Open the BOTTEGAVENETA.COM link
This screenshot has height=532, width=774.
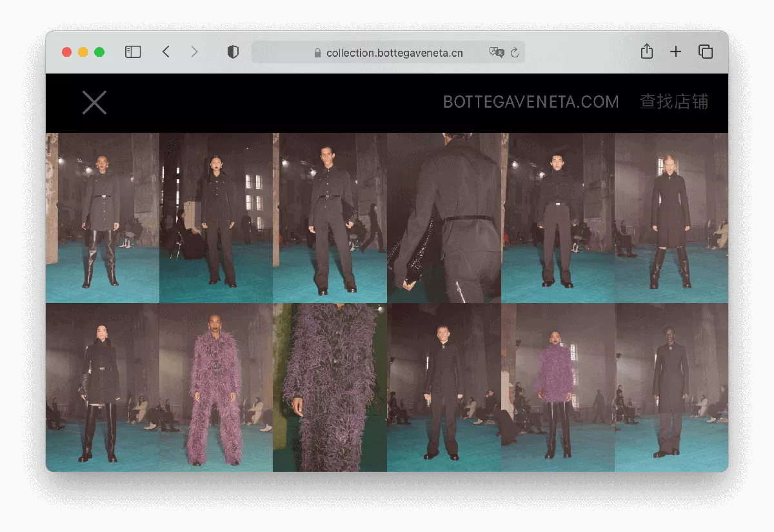click(x=531, y=102)
